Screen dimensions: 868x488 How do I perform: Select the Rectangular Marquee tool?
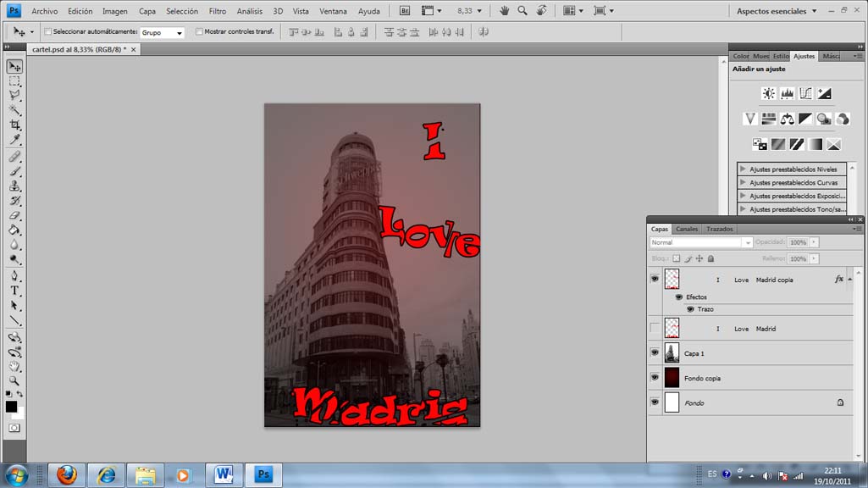pyautogui.click(x=15, y=80)
